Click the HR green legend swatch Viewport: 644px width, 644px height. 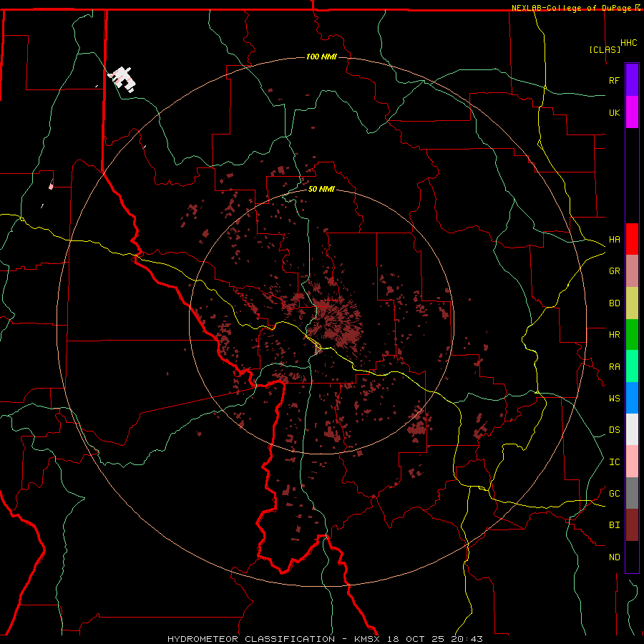click(x=632, y=335)
